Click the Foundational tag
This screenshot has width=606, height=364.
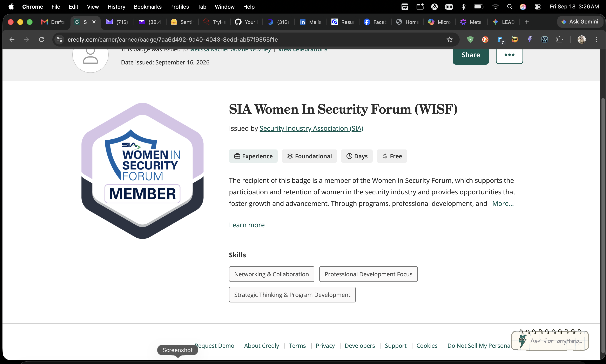click(x=309, y=156)
